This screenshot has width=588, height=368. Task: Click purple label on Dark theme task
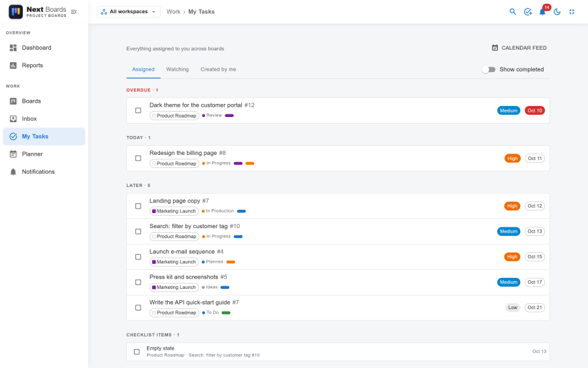229,116
